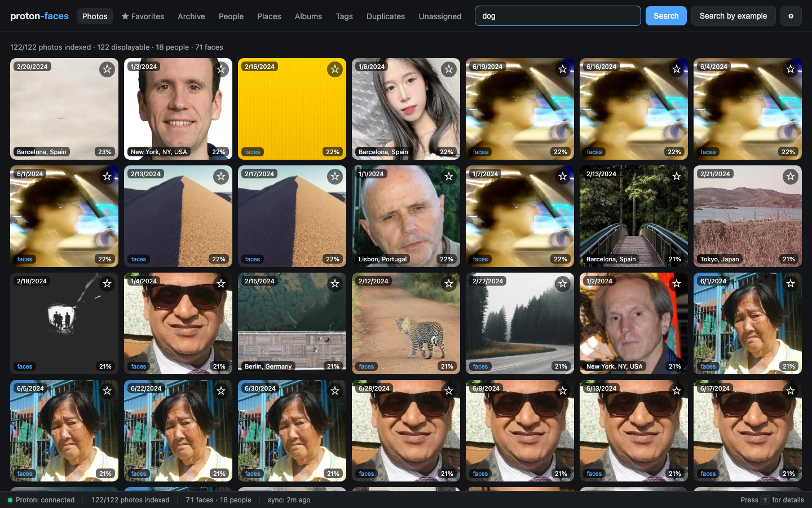Image resolution: width=812 pixels, height=508 pixels.
Task: Open the People tab
Action: (x=231, y=16)
